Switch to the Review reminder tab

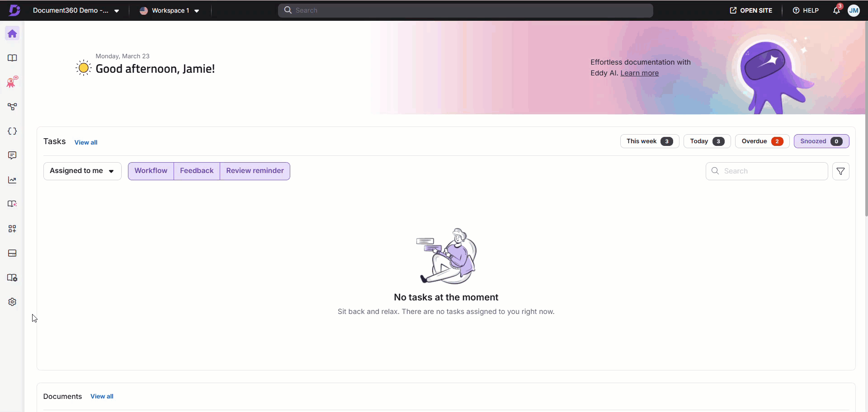[255, 171]
